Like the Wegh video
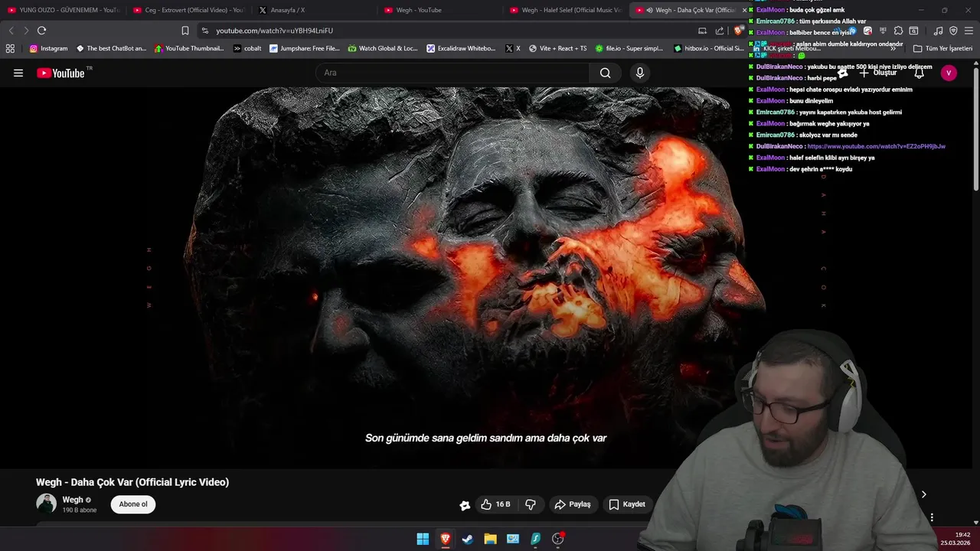980x551 pixels. [x=495, y=504]
